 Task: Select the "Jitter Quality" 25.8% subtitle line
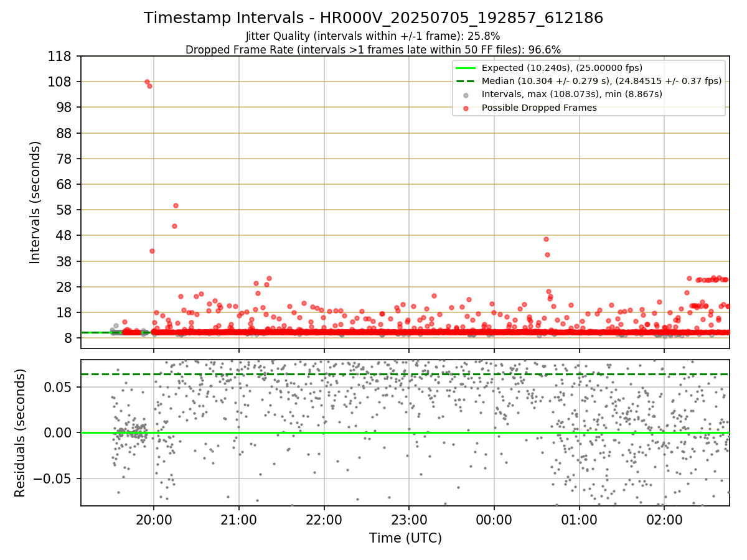373,36
